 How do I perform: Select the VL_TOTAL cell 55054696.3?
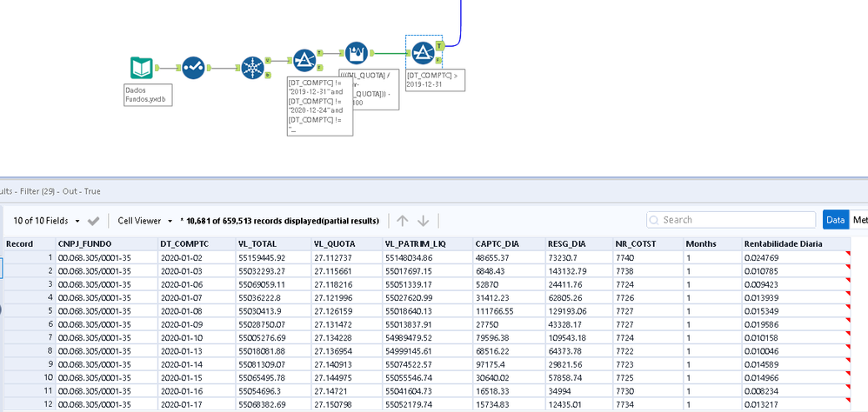273,390
